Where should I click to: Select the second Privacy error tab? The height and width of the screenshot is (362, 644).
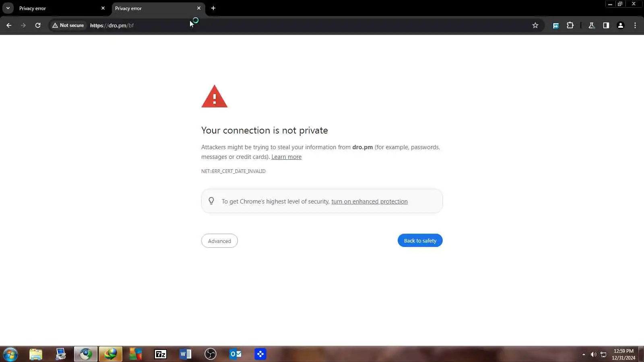[x=153, y=8]
